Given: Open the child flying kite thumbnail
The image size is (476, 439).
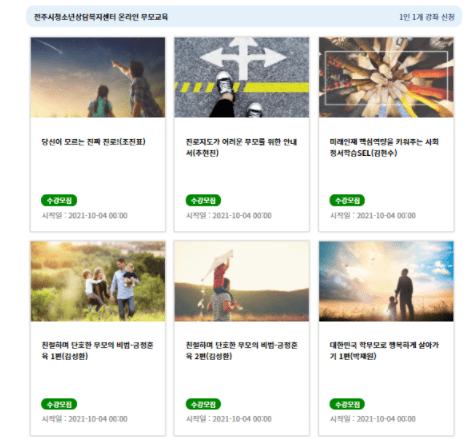Looking at the screenshot, I should pyautogui.click(x=242, y=281).
